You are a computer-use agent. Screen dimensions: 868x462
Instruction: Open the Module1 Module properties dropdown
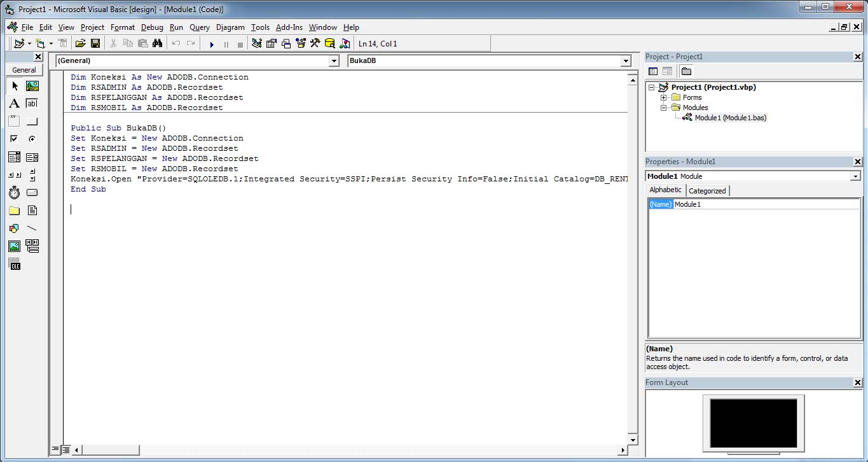tap(855, 176)
